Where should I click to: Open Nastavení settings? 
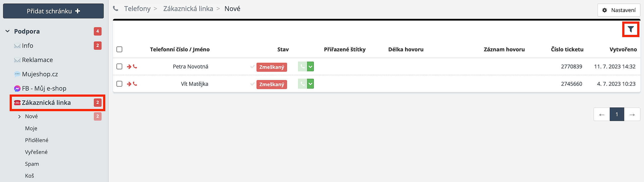click(619, 10)
